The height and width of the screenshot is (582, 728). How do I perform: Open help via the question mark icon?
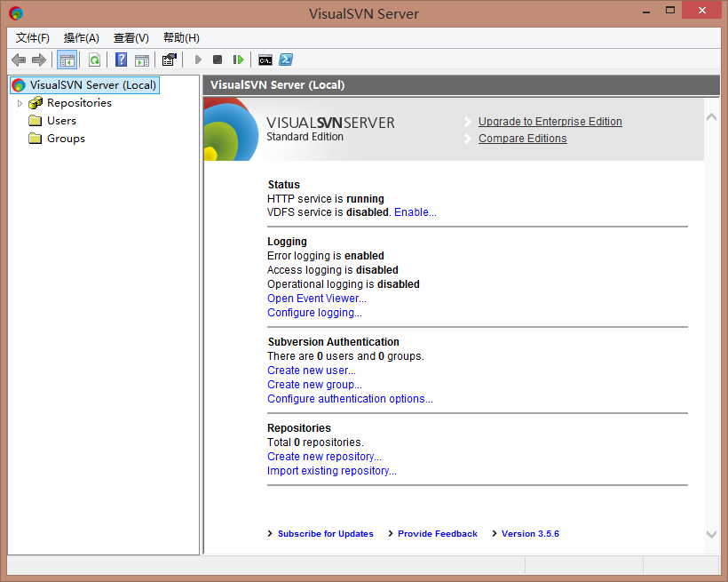click(121, 60)
